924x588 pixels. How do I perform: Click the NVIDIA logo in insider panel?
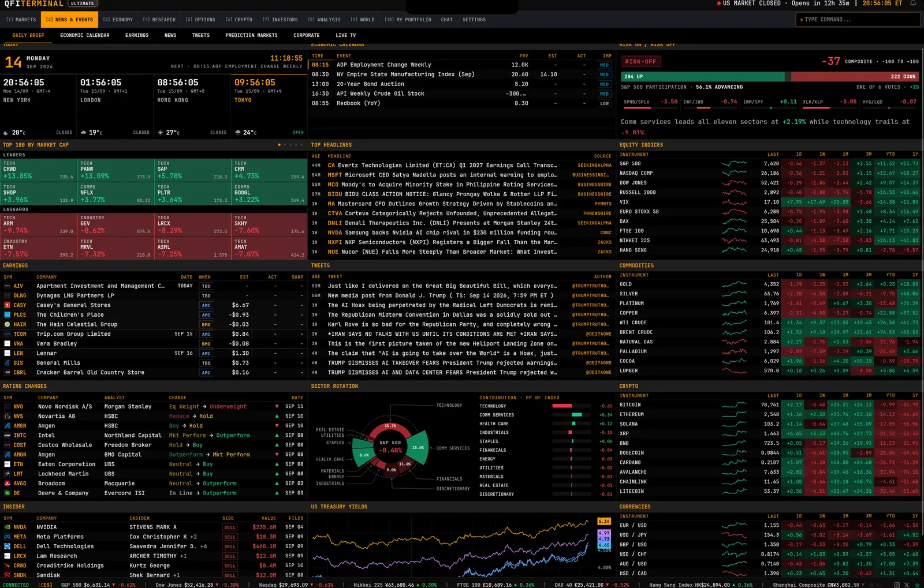click(7, 527)
